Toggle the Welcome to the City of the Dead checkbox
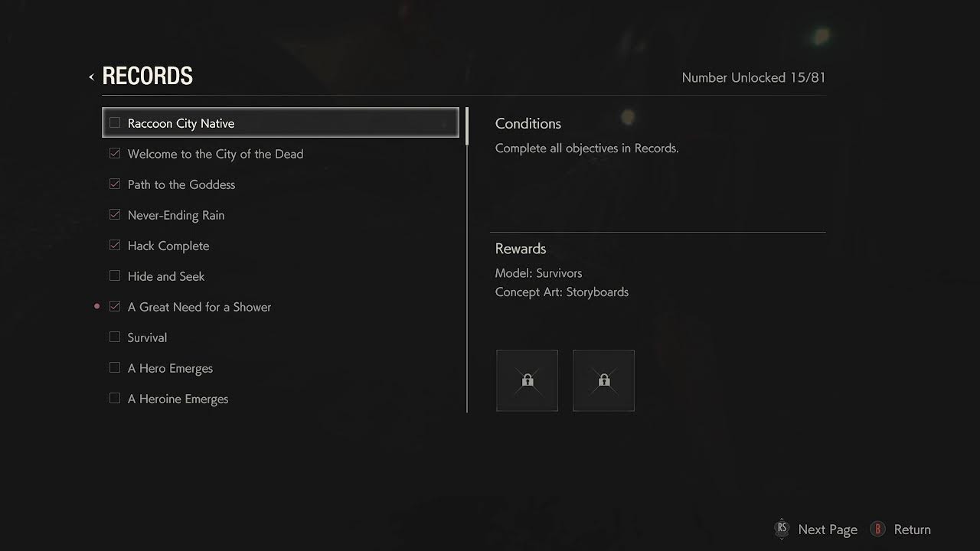 pos(115,153)
